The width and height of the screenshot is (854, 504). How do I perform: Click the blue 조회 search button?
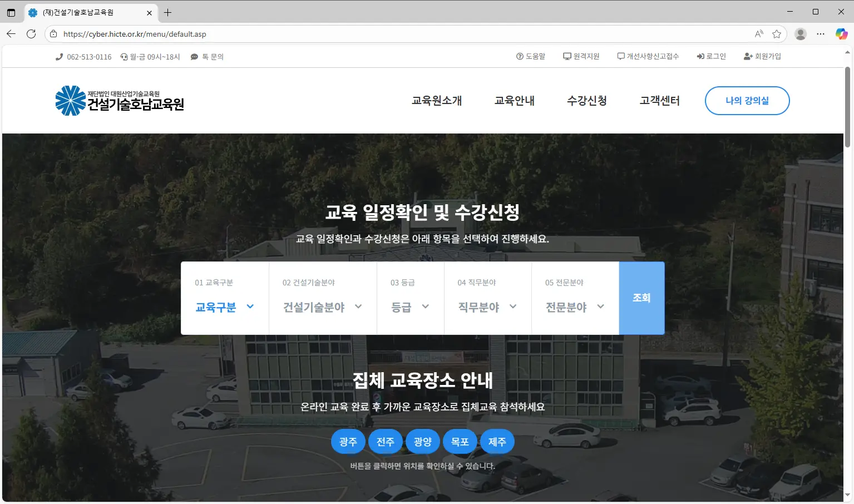click(641, 298)
